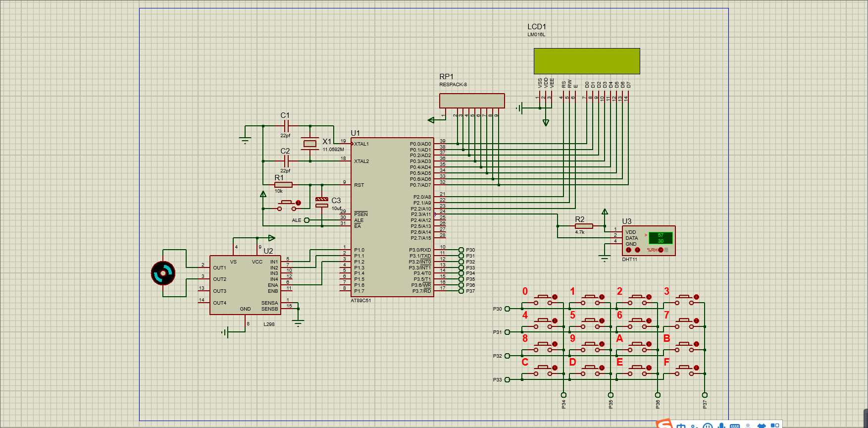Click the P34 column terminal under keypad
This screenshot has height=428, width=868.
(x=563, y=395)
